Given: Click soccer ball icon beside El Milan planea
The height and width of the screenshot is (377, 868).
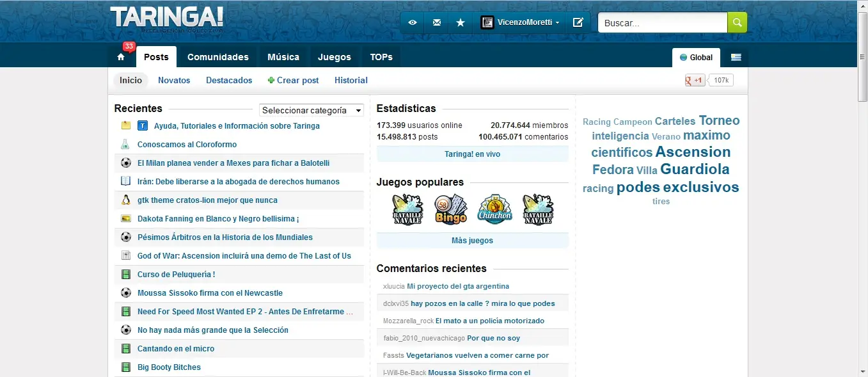Looking at the screenshot, I should (126, 163).
